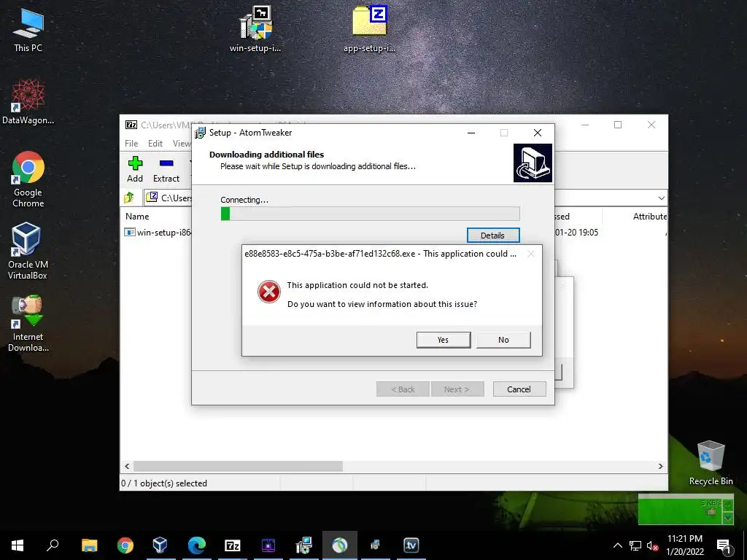Expand the 7-Zip address path dropdown
Image resolution: width=747 pixels, height=560 pixels.
(x=661, y=198)
